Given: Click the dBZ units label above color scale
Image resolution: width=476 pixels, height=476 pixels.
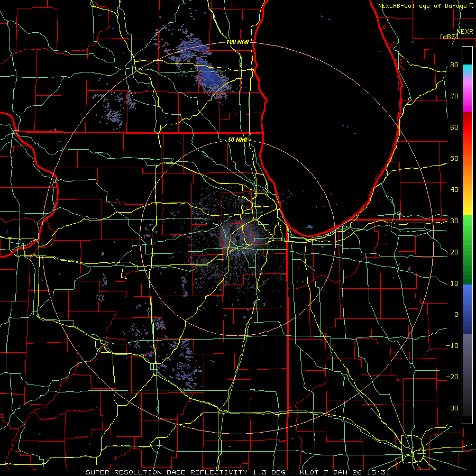Looking at the screenshot, I should point(449,36).
